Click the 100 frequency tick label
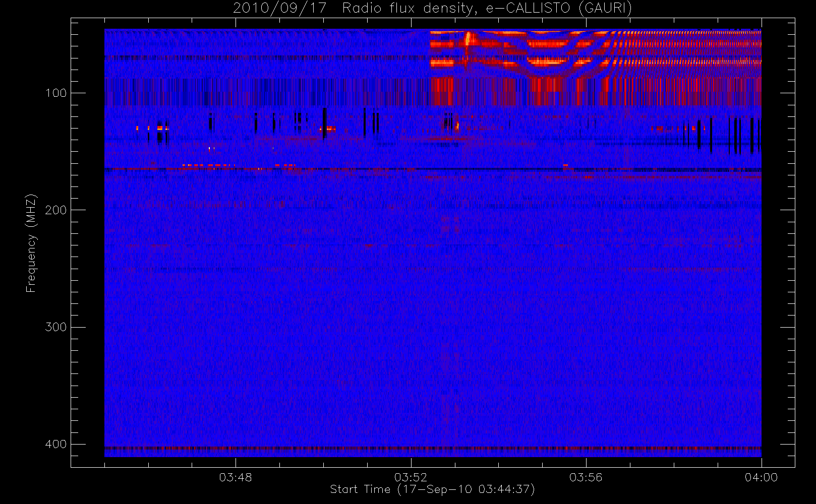The height and width of the screenshot is (504, 816). 56,93
